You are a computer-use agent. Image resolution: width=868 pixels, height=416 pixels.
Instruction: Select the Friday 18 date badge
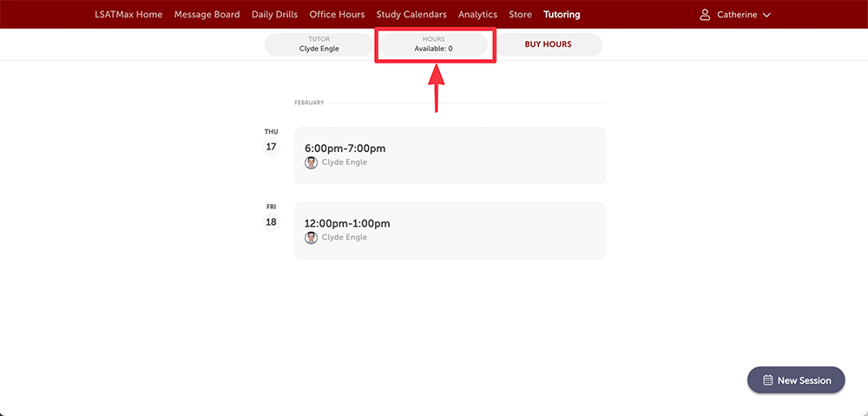271,222
